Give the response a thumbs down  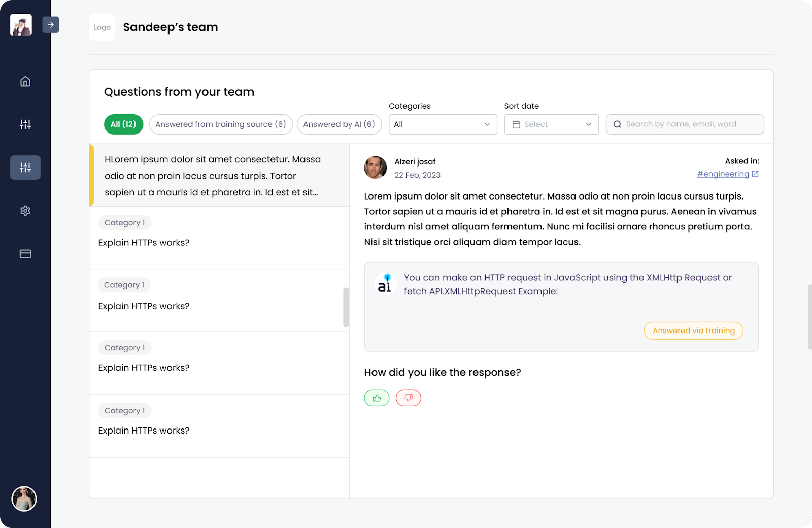pos(409,398)
